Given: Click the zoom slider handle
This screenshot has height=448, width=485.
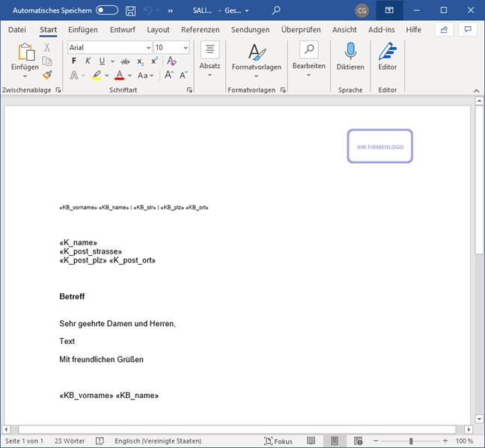Looking at the screenshot, I should [x=410, y=441].
